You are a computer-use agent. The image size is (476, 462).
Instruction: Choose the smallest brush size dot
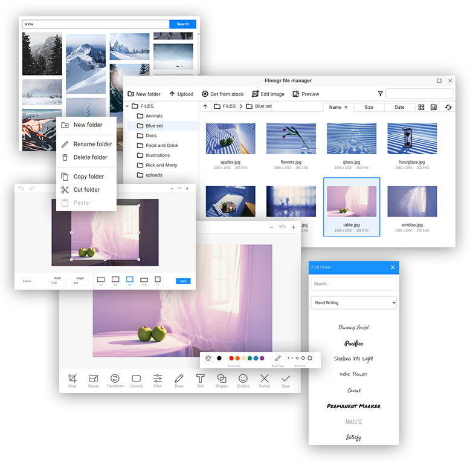[x=288, y=358]
